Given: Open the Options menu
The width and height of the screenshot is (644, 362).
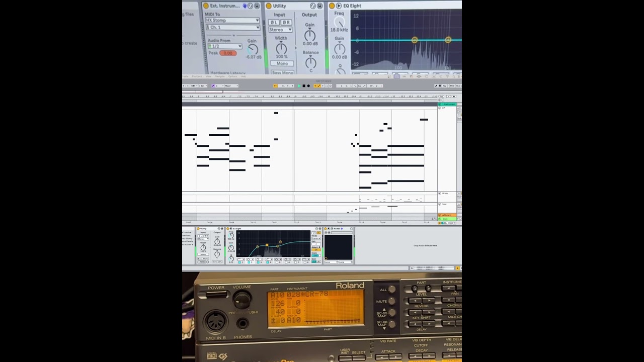Looking at the screenshot, I should 233,76.
